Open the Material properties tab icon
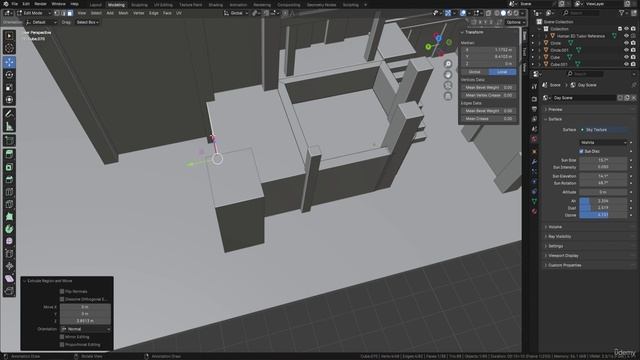 pyautogui.click(x=534, y=211)
